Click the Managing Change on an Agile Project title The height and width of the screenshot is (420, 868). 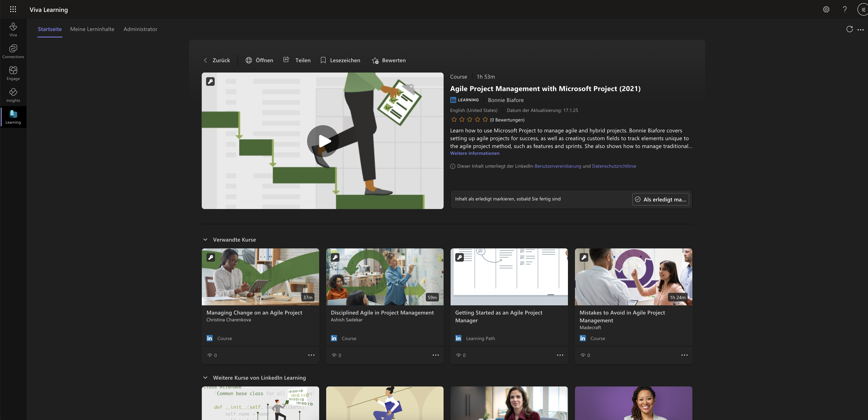click(254, 313)
